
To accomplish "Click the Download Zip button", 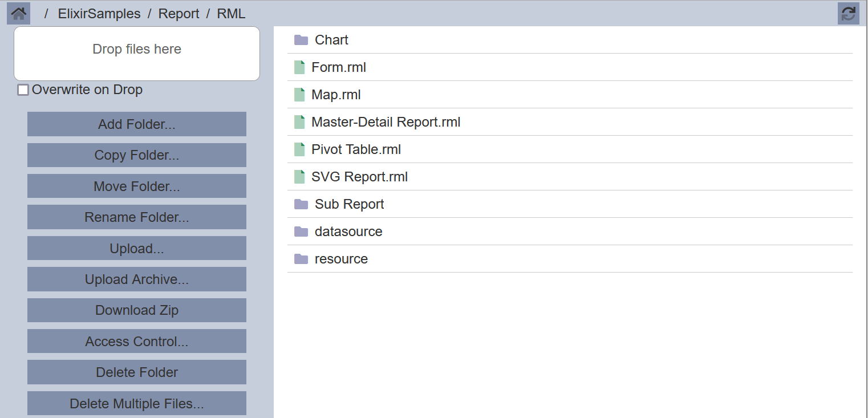I will [x=137, y=310].
